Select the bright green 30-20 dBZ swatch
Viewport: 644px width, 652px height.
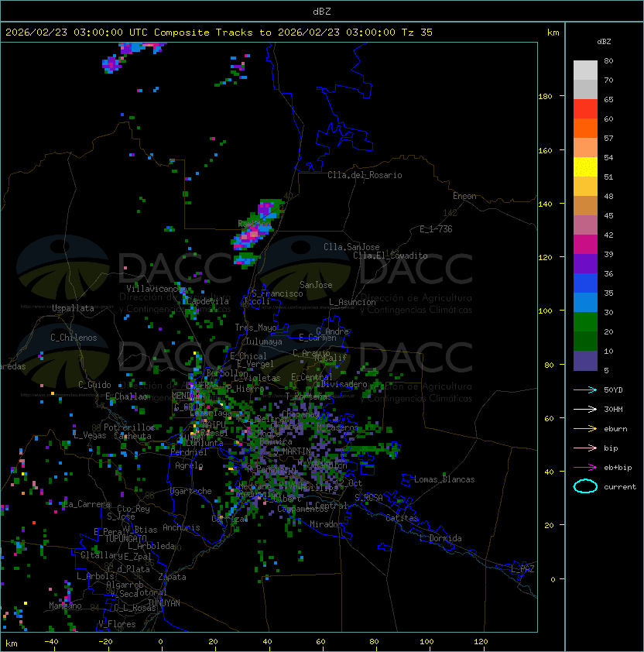click(x=585, y=322)
